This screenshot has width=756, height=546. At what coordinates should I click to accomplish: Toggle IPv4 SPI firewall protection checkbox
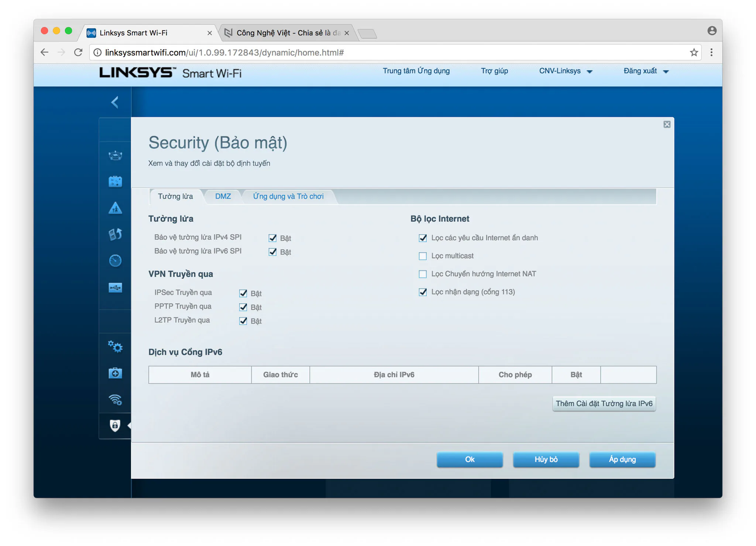(x=272, y=238)
